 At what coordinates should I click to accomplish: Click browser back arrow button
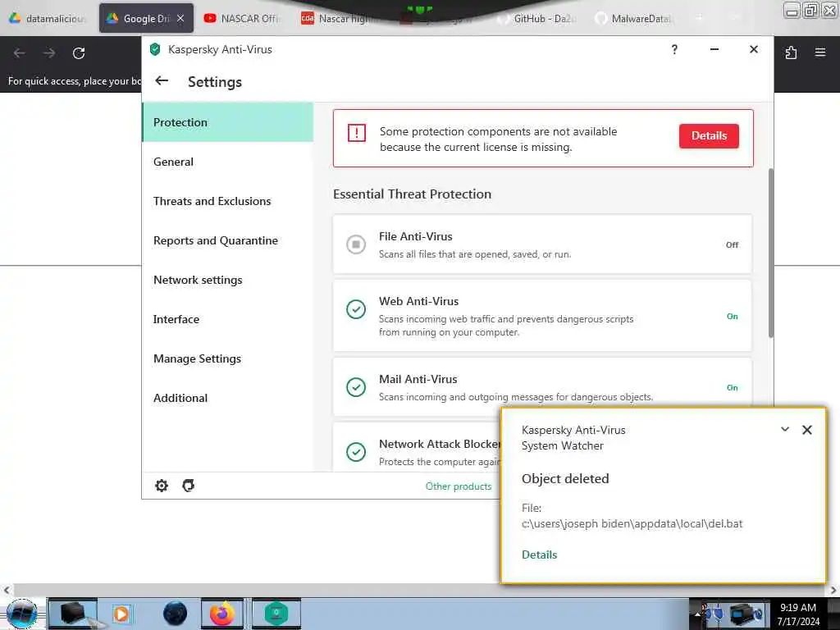point(20,53)
